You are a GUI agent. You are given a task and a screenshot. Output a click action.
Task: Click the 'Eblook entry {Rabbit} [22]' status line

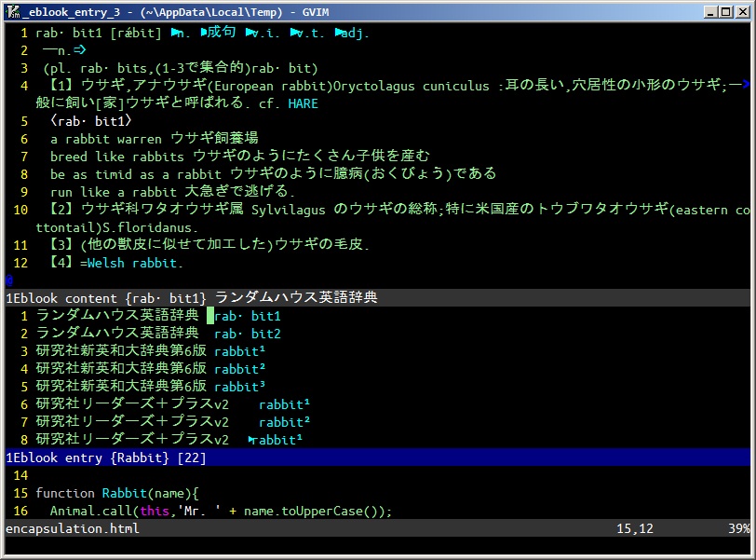(378, 458)
